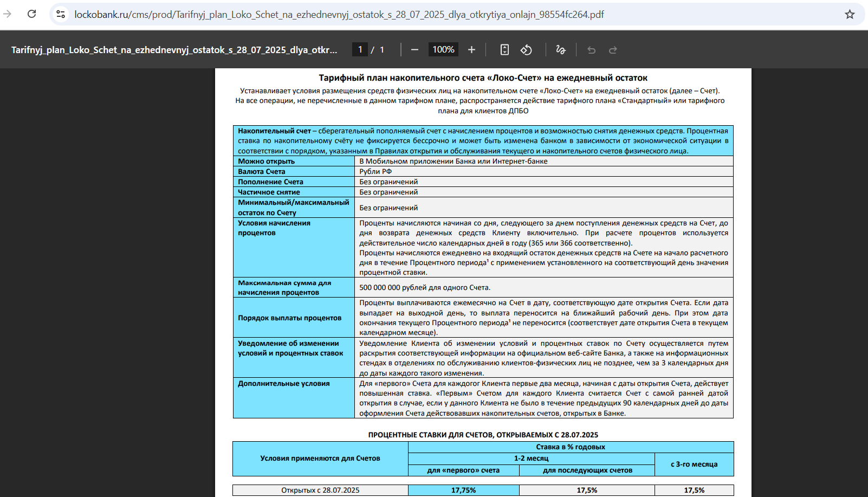
Task: Click the 'с 3-го месяца' header
Action: [694, 464]
